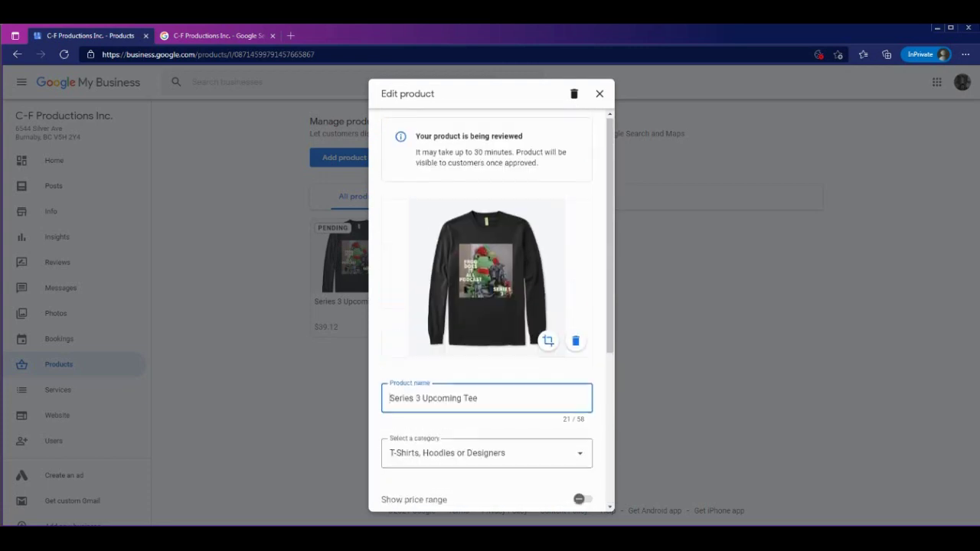Screen dimensions: 980x551
Task: Click the Add product button
Action: pyautogui.click(x=338, y=158)
